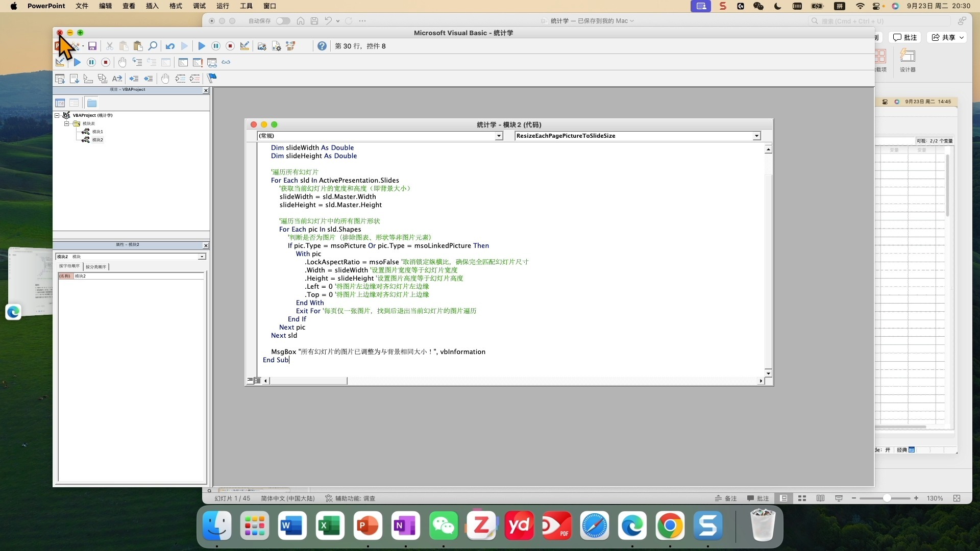Image resolution: width=980 pixels, height=551 pixels.
Task: Switch to 按分类顺序 tab
Action: [96, 267]
